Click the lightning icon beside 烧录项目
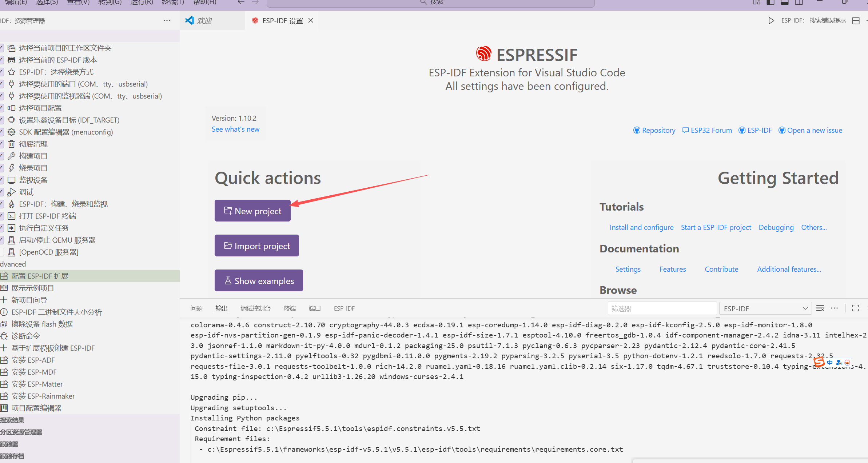 point(12,168)
